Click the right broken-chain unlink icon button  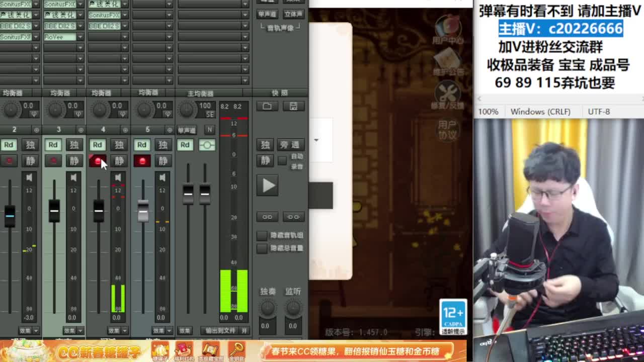(293, 217)
